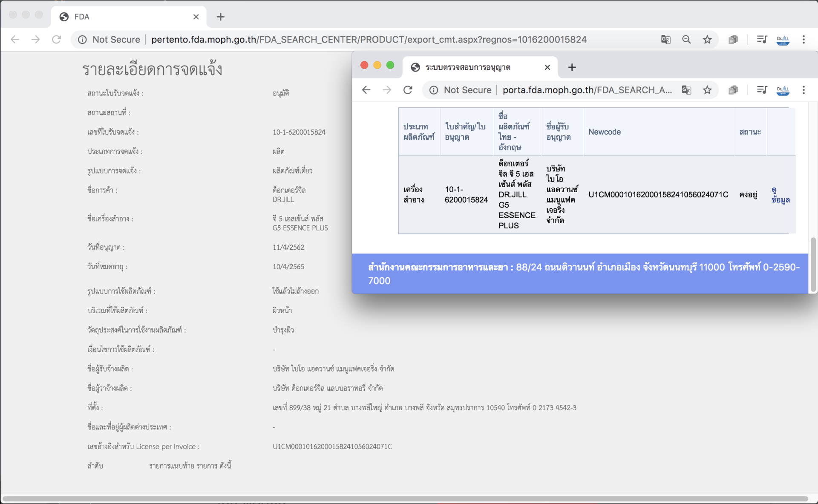Click G5 ESSENCE PLUS cosmetic name value
The height and width of the screenshot is (504, 818).
[x=300, y=228]
